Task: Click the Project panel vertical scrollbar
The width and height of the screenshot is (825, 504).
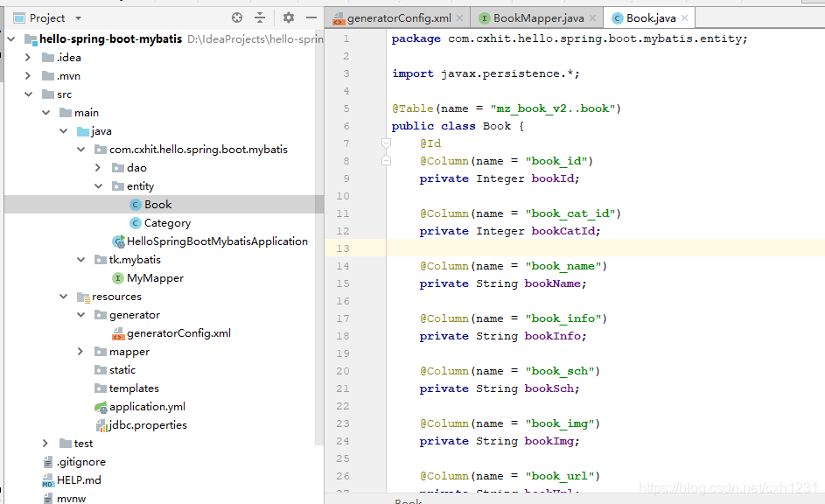Action: [319, 237]
